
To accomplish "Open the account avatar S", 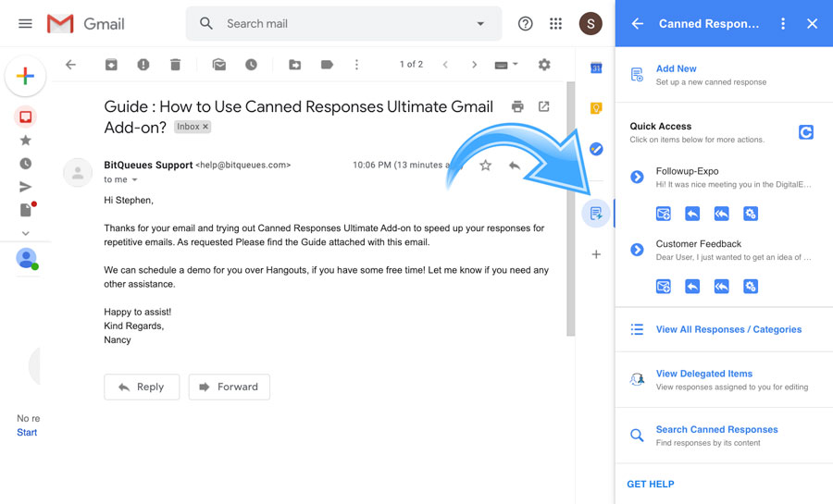I will 591,23.
